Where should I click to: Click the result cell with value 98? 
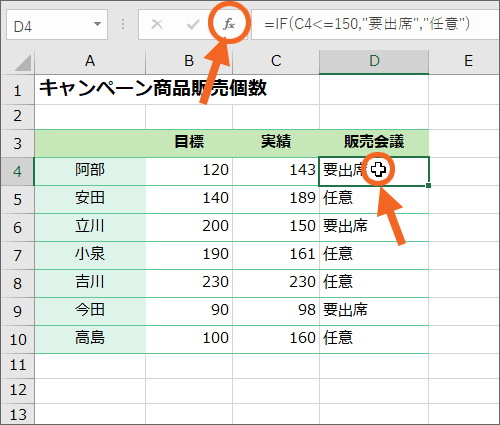[x=276, y=311]
